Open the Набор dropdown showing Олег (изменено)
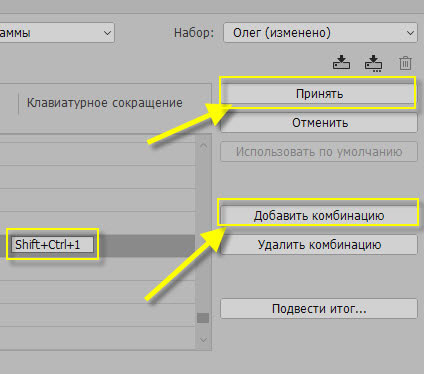 pyautogui.click(x=320, y=33)
